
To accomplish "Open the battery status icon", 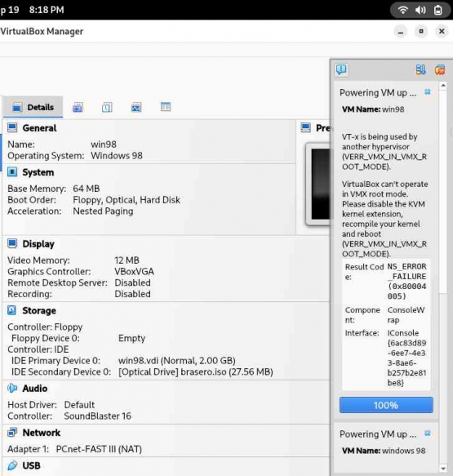I will [437, 10].
